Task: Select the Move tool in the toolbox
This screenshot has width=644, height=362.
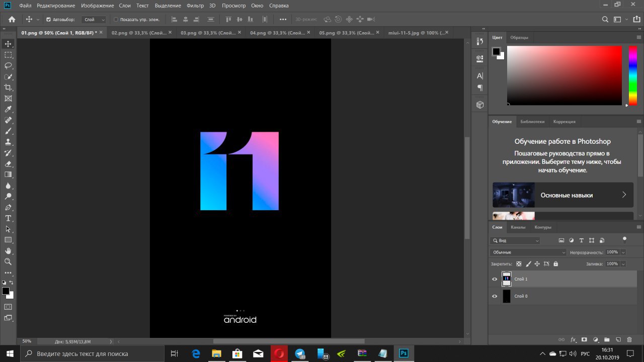Action: coord(8,44)
